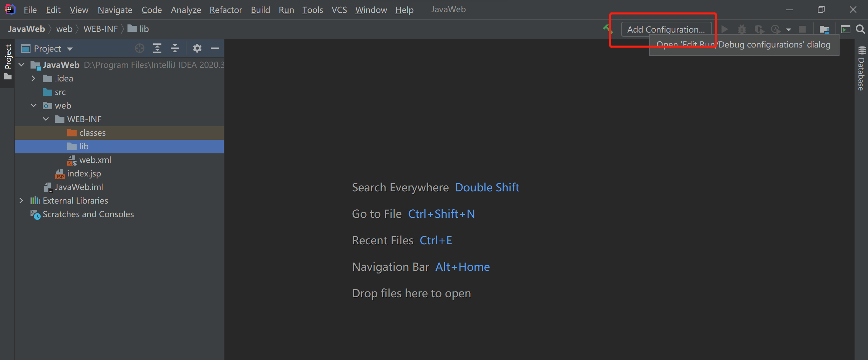The image size is (868, 360).
Task: Hide the Project panel with the minus icon
Action: point(215,49)
